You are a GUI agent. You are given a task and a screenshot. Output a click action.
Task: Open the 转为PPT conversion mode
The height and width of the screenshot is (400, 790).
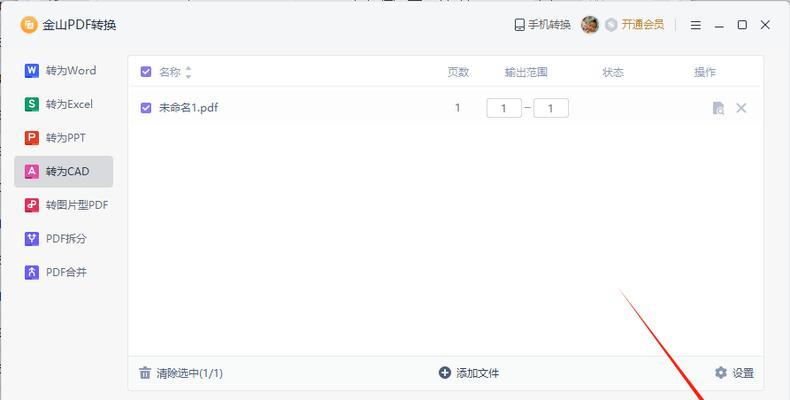[63, 138]
